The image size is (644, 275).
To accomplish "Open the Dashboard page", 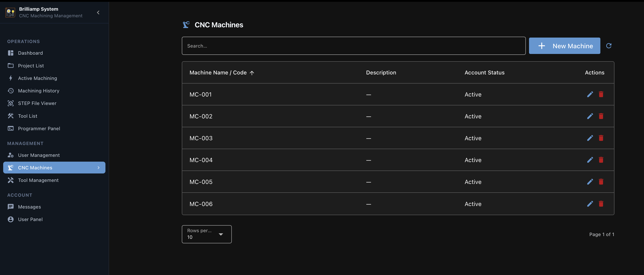I will click(54, 53).
